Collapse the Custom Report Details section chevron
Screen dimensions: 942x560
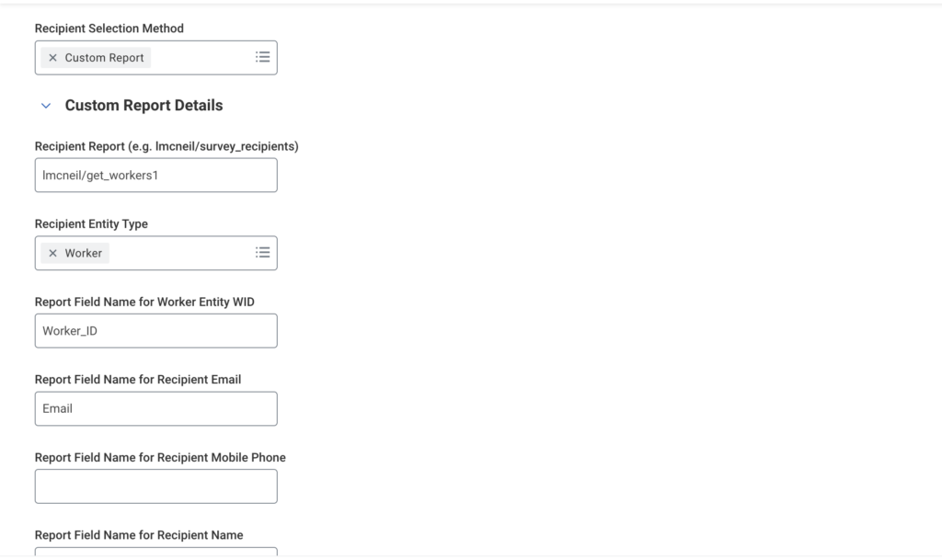(46, 106)
